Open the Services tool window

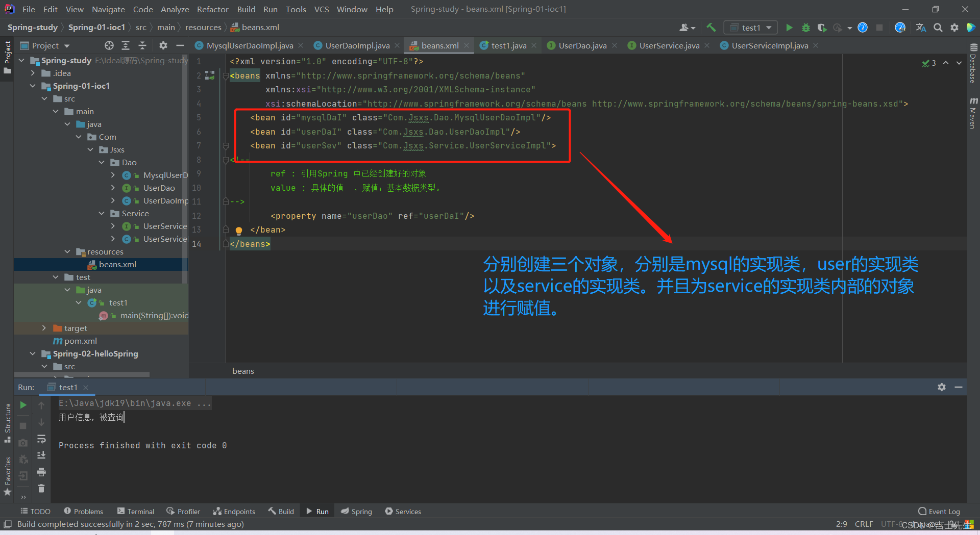403,511
